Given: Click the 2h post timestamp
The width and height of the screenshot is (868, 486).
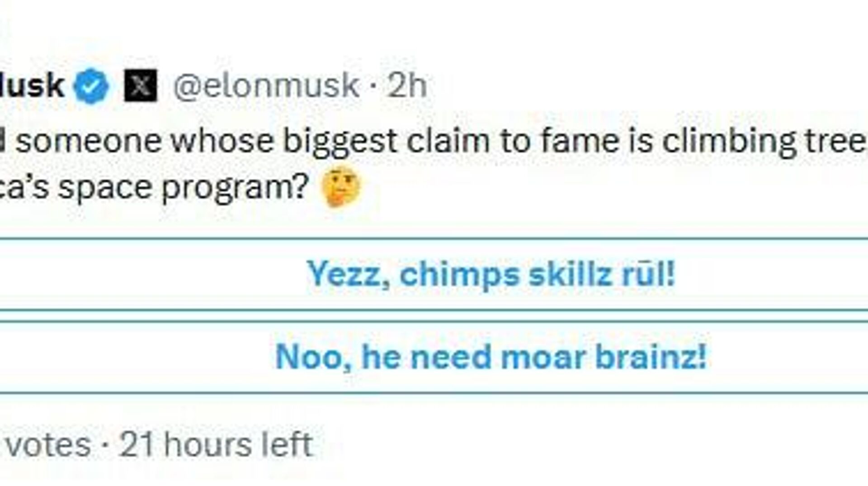Looking at the screenshot, I should [x=407, y=86].
